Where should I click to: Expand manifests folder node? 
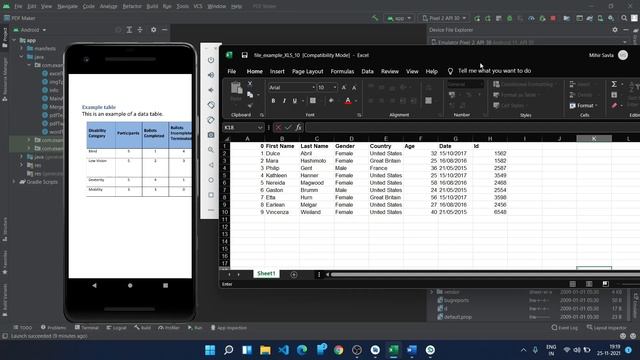click(x=22, y=49)
